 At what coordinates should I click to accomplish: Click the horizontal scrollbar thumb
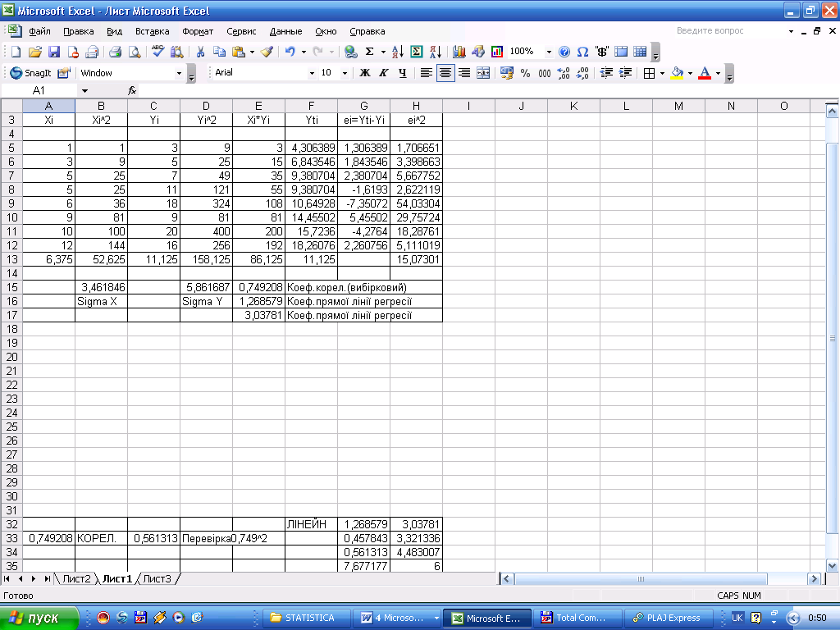(x=641, y=579)
